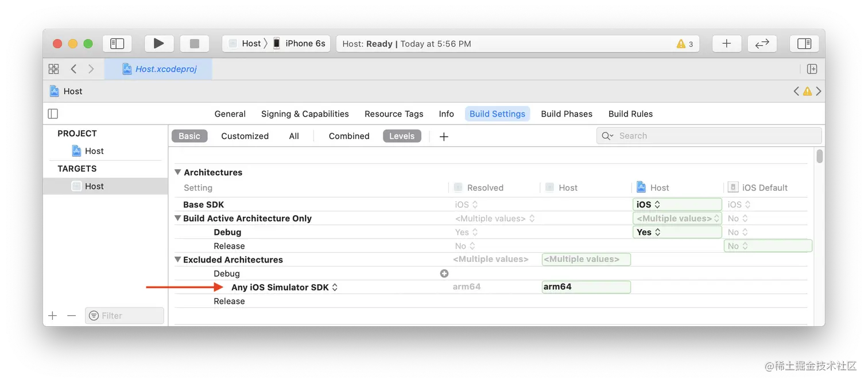Image resolution: width=868 pixels, height=383 pixels.
Task: Open the related items grid icon
Action: tap(53, 68)
